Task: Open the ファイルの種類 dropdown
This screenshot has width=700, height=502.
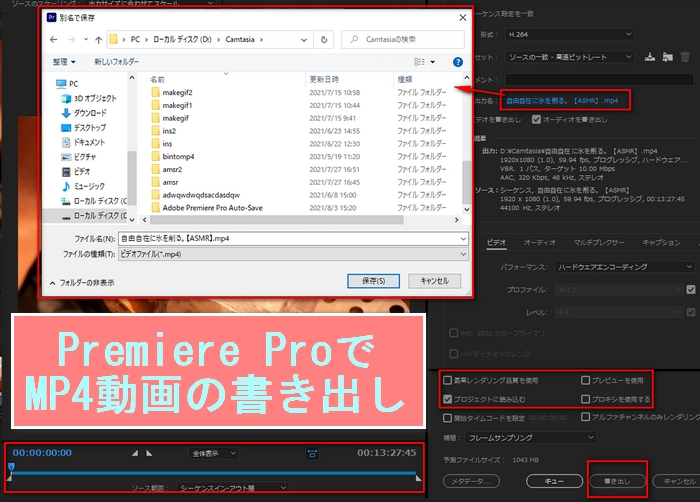Action: 293,254
